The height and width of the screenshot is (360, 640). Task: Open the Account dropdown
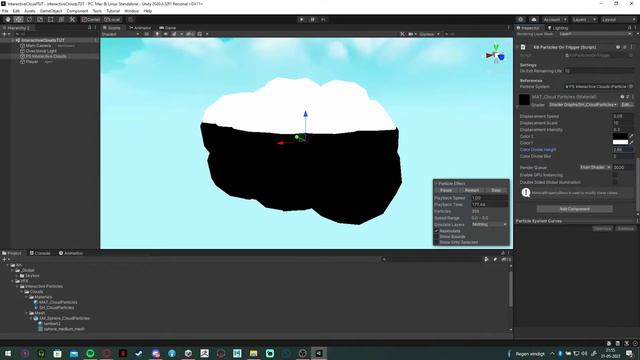coord(555,20)
